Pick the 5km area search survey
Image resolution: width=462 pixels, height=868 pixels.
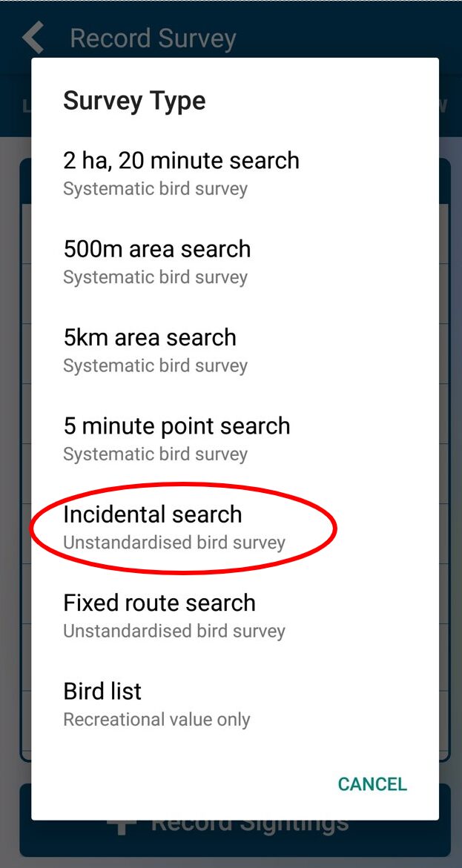coord(149,337)
